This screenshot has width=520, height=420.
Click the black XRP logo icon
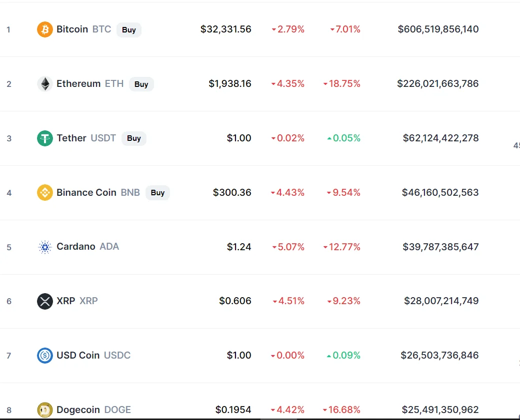click(x=45, y=302)
